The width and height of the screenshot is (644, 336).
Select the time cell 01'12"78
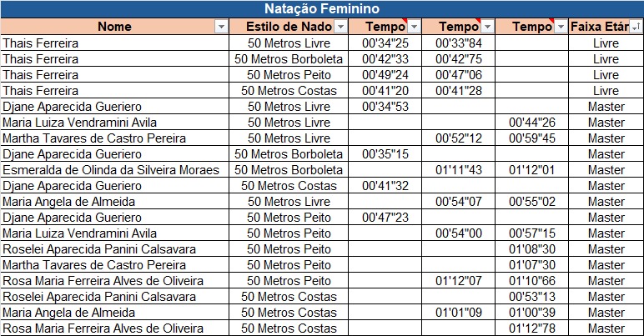532,328
